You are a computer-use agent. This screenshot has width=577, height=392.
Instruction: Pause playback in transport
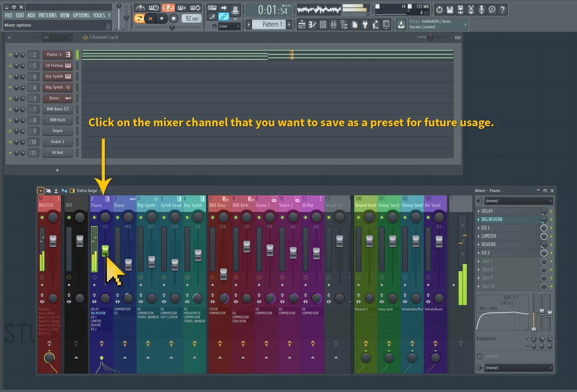point(150,19)
